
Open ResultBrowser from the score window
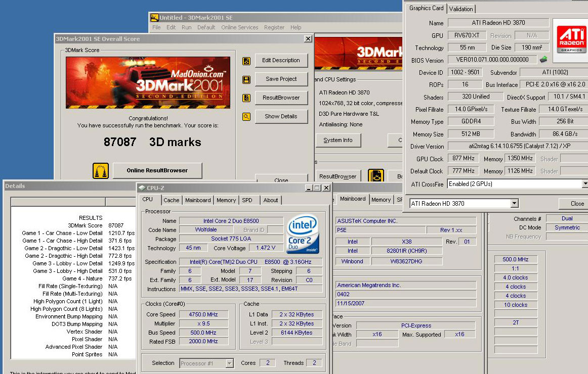click(x=281, y=98)
